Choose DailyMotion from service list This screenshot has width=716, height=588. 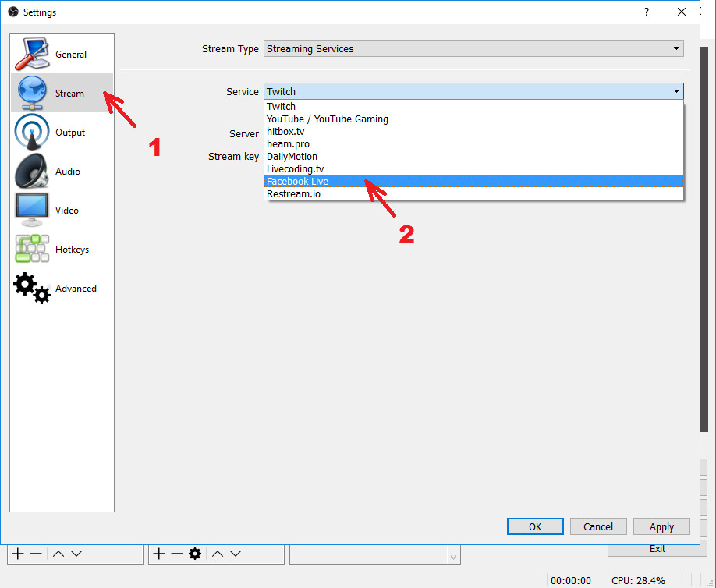click(x=473, y=156)
